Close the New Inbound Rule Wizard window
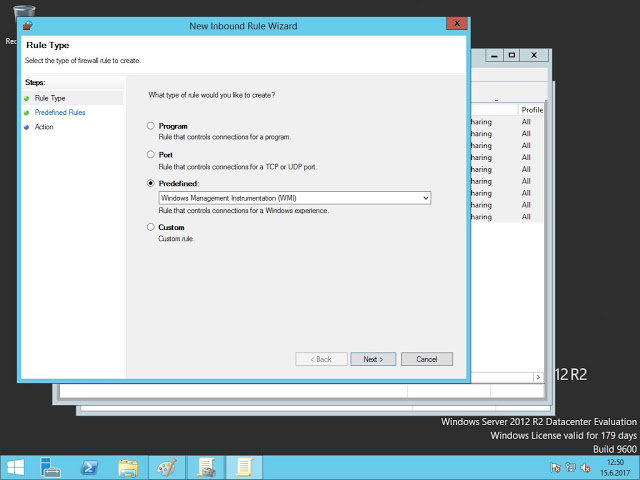 457,22
